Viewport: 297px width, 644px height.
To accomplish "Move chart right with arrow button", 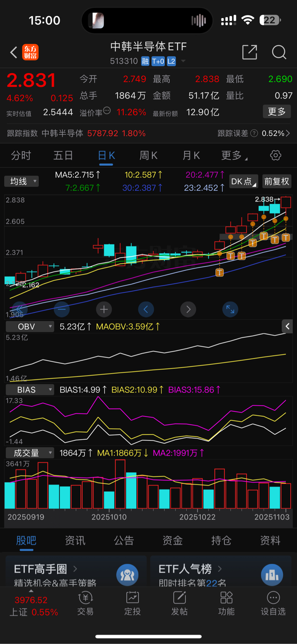I will (188, 309).
